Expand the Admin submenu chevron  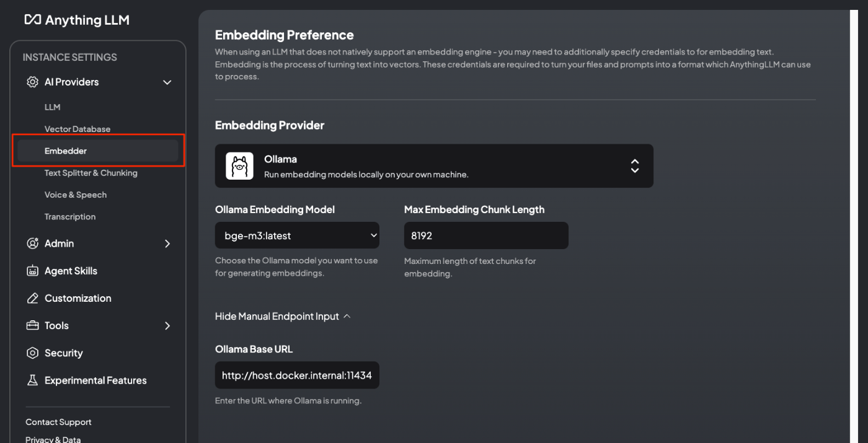click(x=167, y=244)
